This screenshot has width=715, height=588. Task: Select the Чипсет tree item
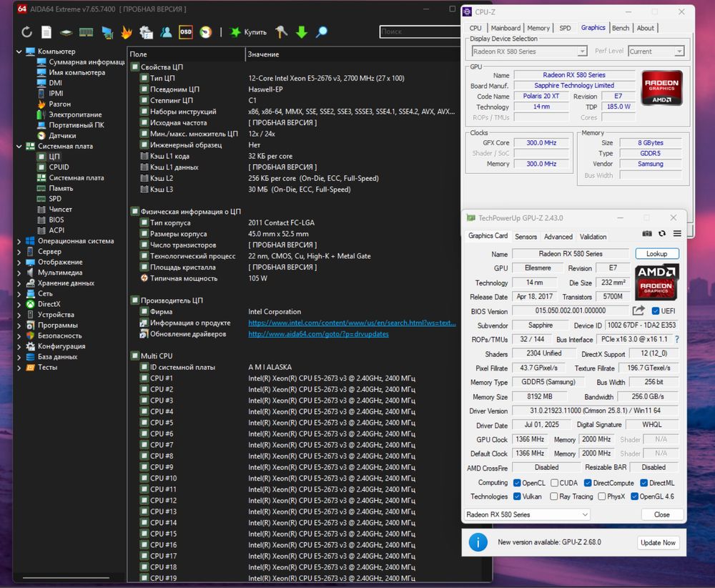tap(60, 209)
